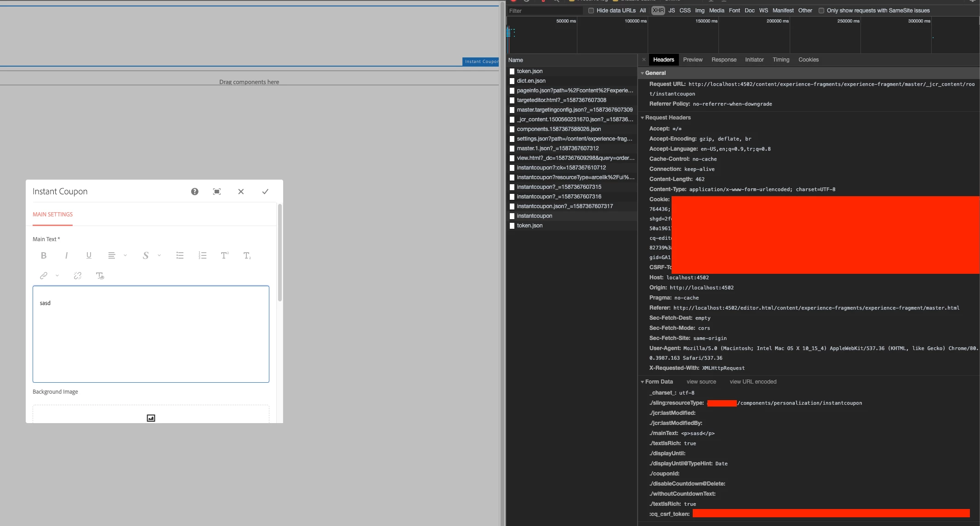The height and width of the screenshot is (526, 980).
Task: Click the view URL encoded link
Action: [753, 382]
